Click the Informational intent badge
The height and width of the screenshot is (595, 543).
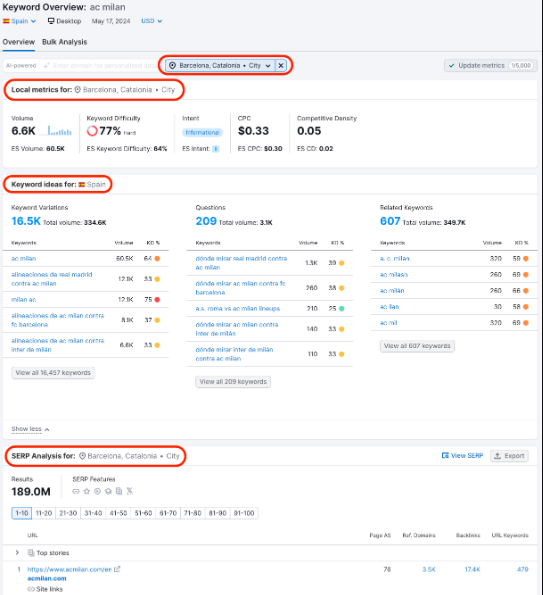[202, 132]
